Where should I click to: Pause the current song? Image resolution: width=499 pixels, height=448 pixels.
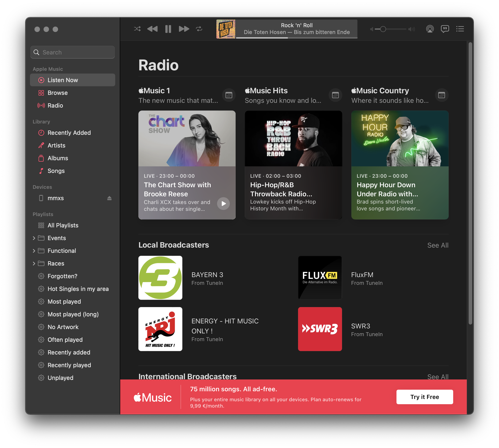point(168,29)
